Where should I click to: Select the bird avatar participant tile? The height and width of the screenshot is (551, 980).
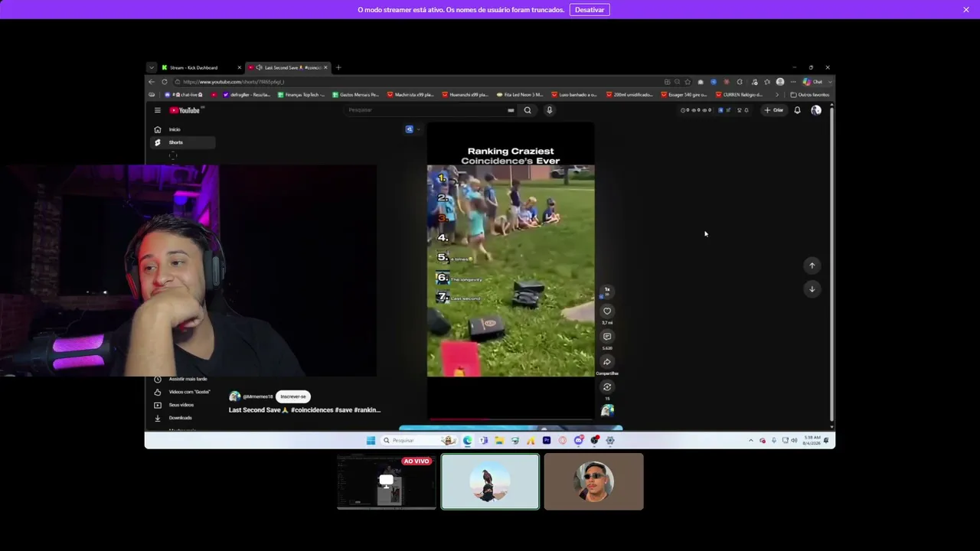490,481
